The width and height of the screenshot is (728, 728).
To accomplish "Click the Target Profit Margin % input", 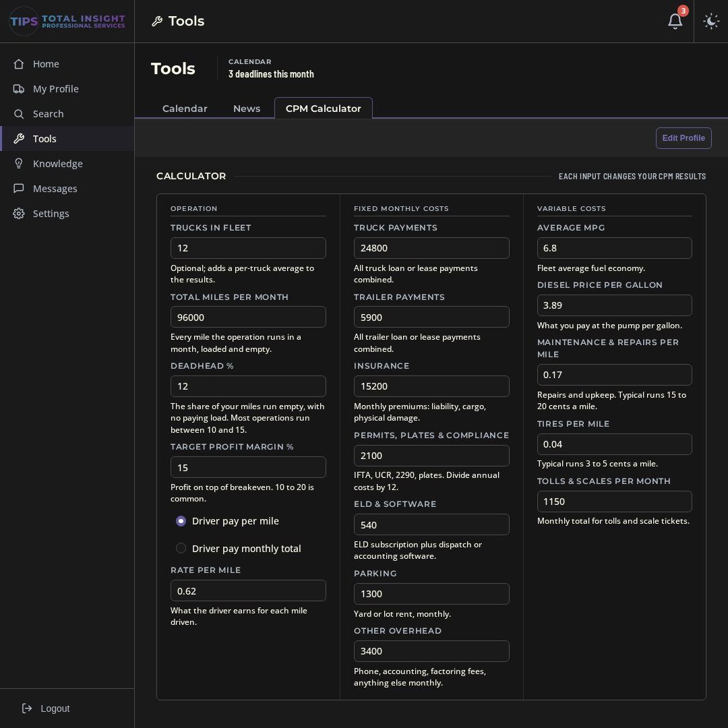I will [x=248, y=467].
